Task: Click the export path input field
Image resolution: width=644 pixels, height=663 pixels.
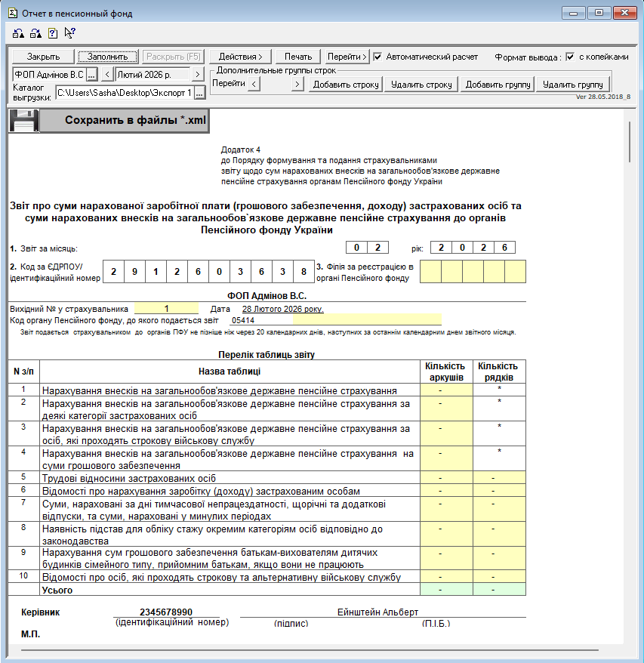Action: coord(124,93)
